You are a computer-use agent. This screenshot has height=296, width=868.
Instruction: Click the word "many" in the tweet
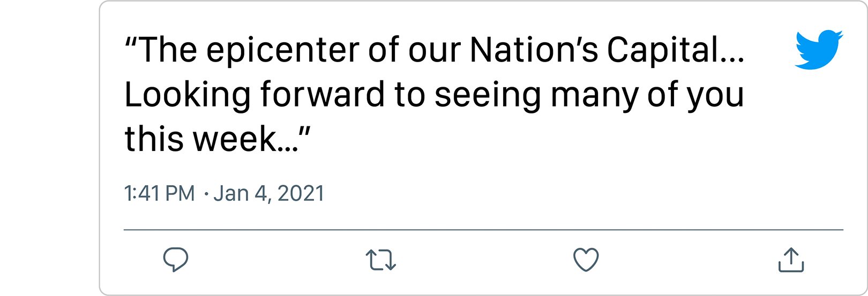[x=594, y=95]
